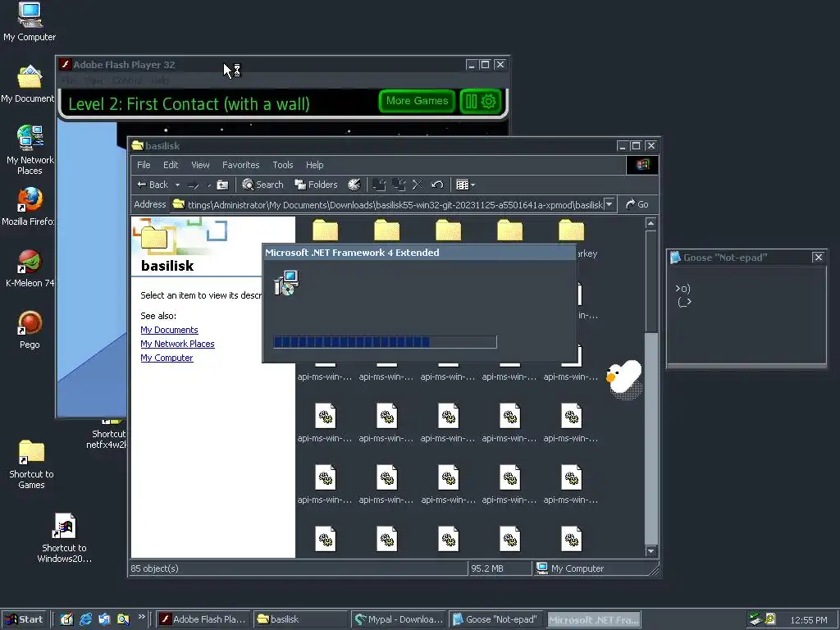Switch to Goose "Not-epad" taskbar button
Screen dimensions: 840x630
point(496,619)
